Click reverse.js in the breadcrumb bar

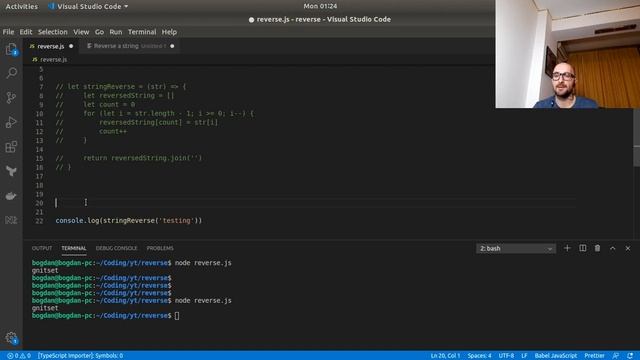(x=53, y=60)
